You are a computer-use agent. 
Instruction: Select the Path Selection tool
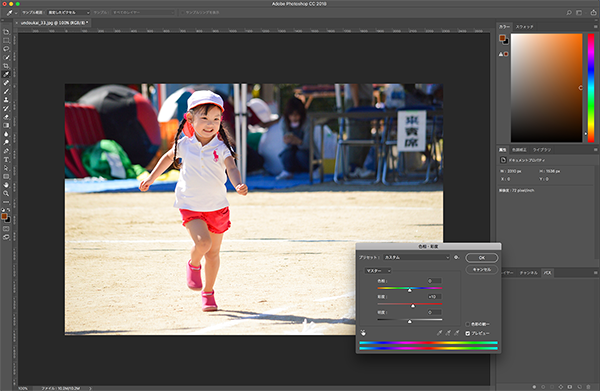[6, 168]
